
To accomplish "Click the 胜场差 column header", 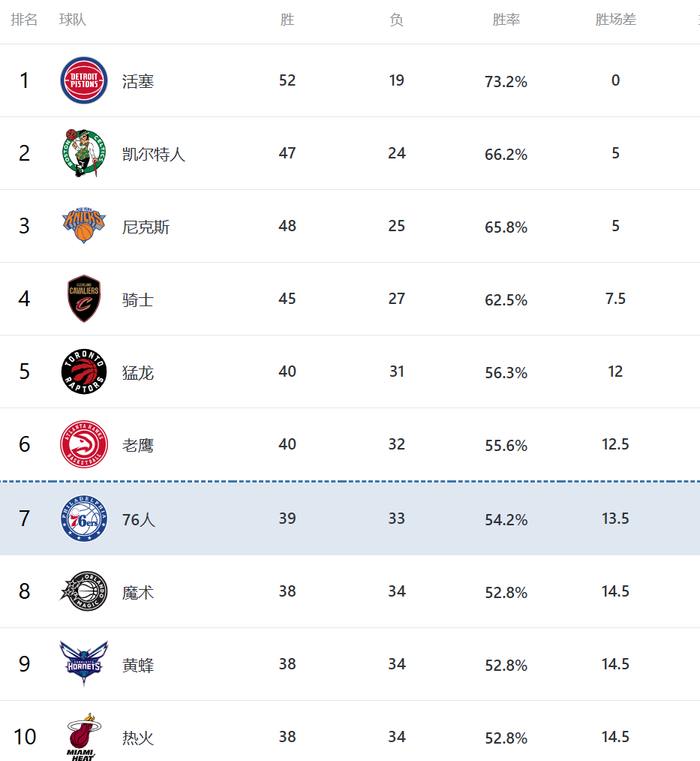I will (615, 20).
